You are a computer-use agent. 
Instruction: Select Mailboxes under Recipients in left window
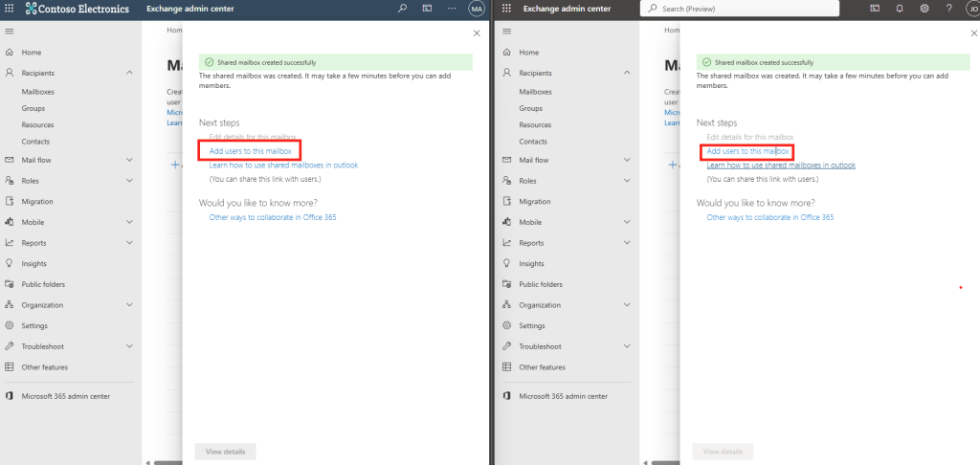point(38,91)
